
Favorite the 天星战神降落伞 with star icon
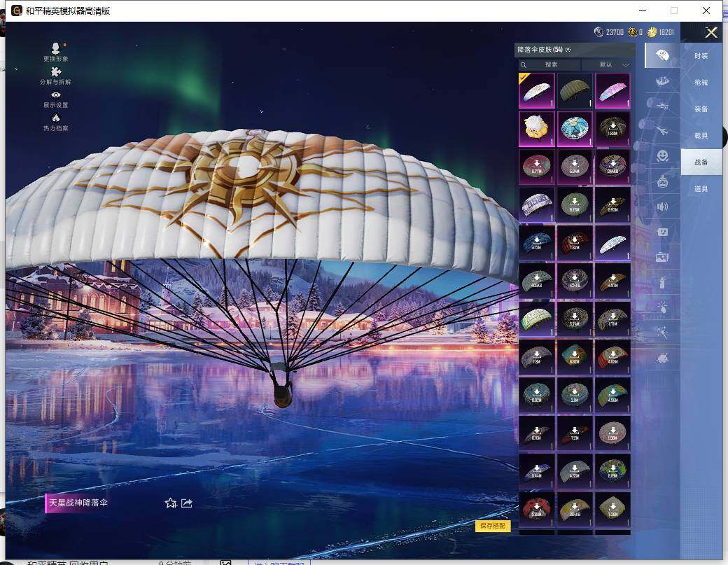[x=171, y=503]
